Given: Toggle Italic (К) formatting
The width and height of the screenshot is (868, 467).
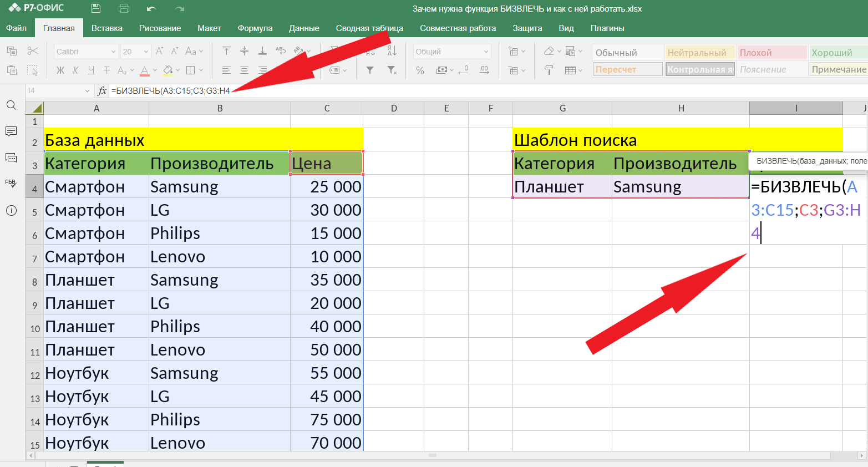Looking at the screenshot, I should 75,70.
